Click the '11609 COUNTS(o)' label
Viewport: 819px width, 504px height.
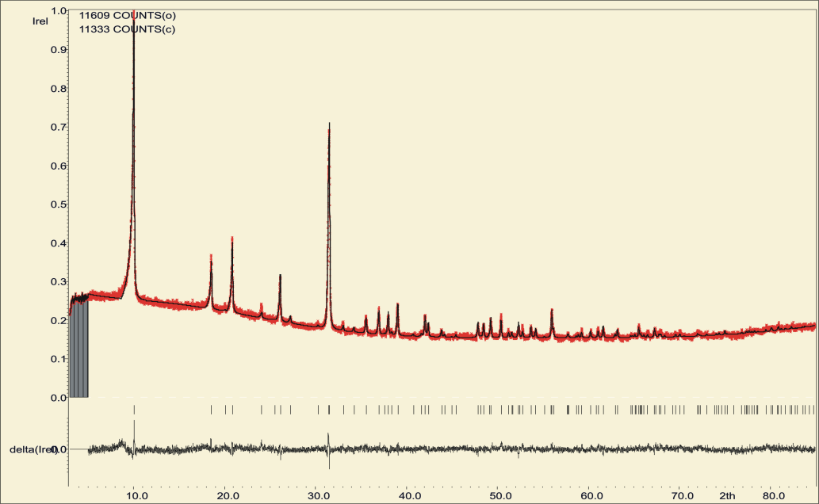(x=128, y=16)
